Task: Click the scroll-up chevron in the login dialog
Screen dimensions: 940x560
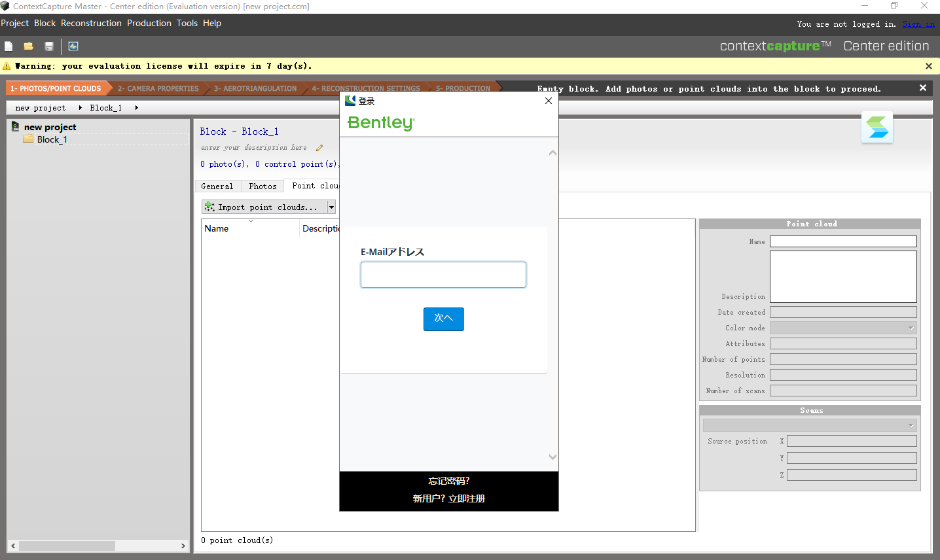Action: pyautogui.click(x=552, y=152)
